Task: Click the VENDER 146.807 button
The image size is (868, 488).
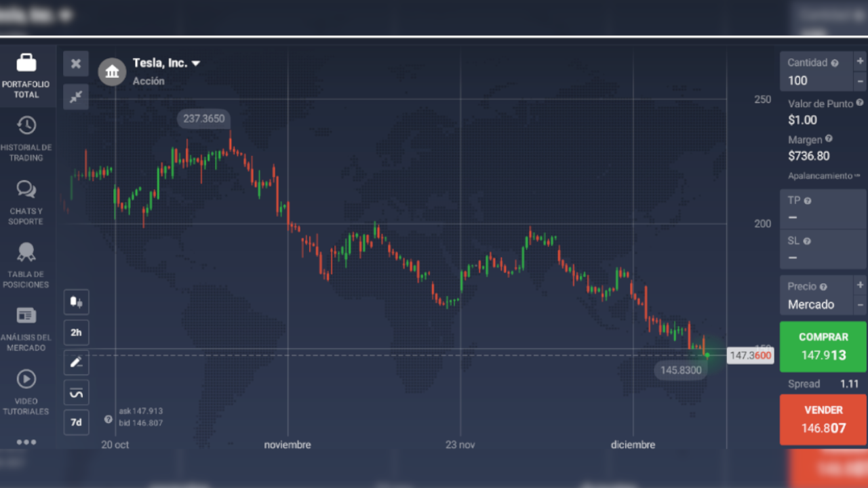Action: tap(823, 420)
